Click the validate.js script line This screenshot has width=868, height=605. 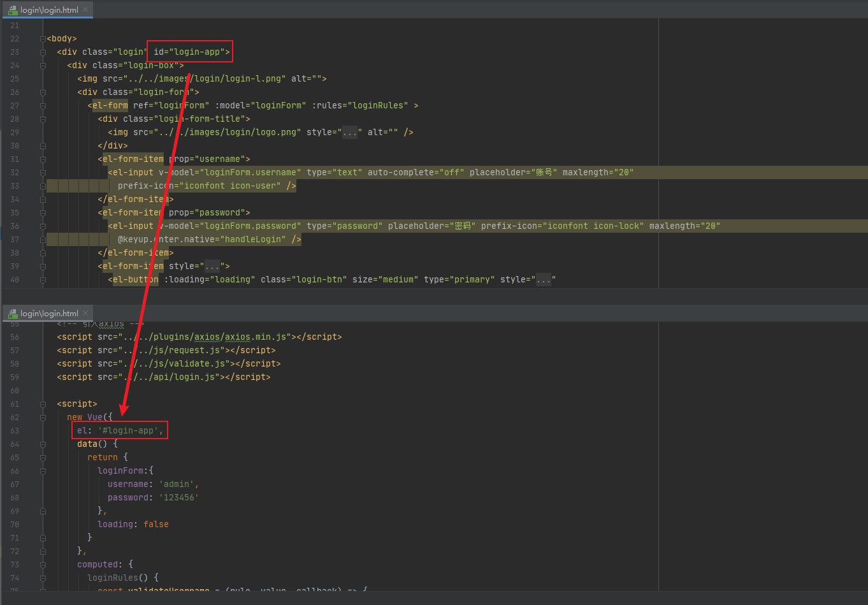[169, 364]
